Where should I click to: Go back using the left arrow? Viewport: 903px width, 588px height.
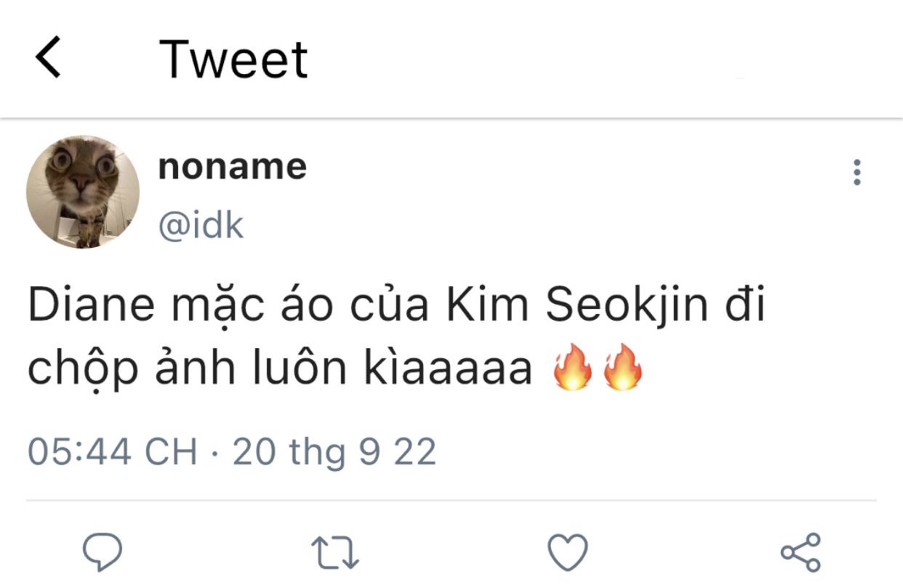pyautogui.click(x=48, y=59)
